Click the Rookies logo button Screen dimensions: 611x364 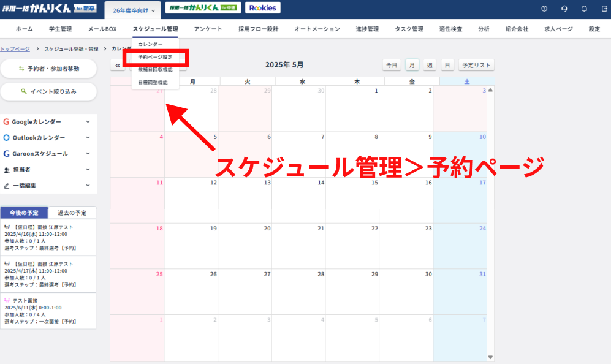263,8
